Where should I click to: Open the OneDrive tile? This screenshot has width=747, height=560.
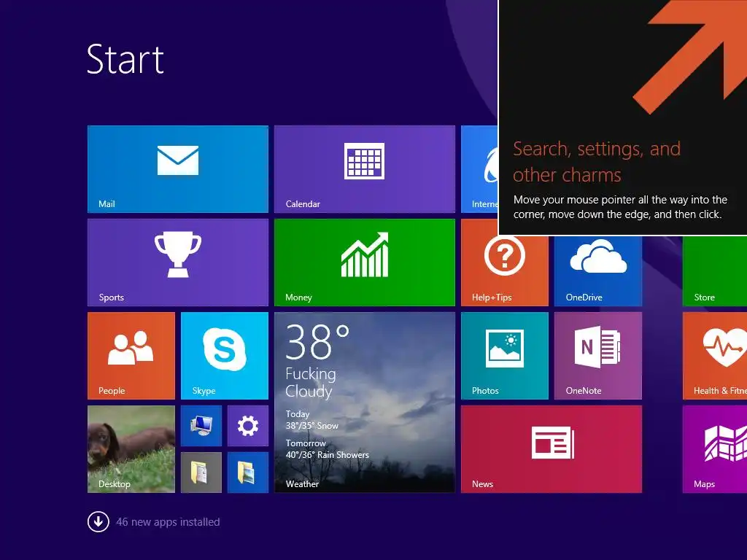pyautogui.click(x=598, y=271)
